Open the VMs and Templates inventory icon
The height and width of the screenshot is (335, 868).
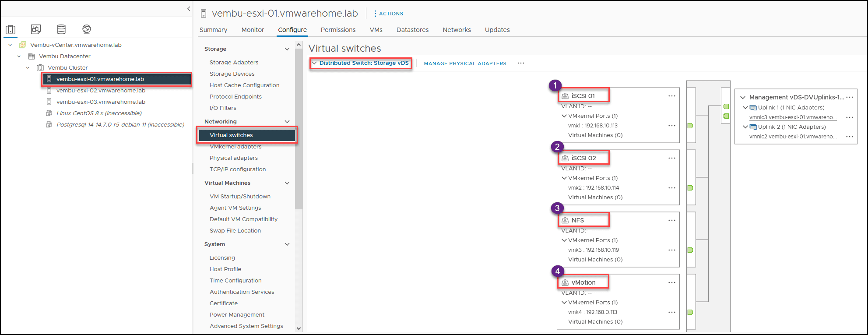(36, 29)
